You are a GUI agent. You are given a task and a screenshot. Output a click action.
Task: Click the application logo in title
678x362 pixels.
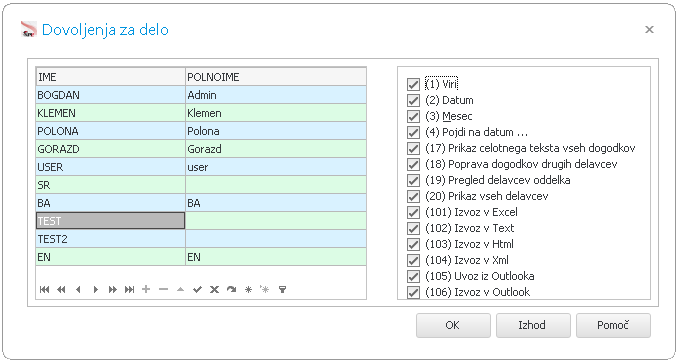coord(29,29)
